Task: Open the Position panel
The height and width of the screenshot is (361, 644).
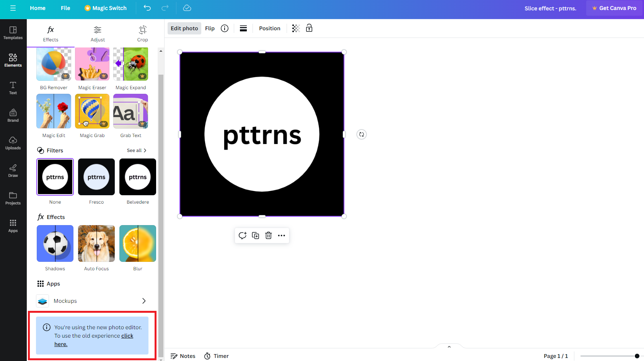Action: [x=270, y=28]
